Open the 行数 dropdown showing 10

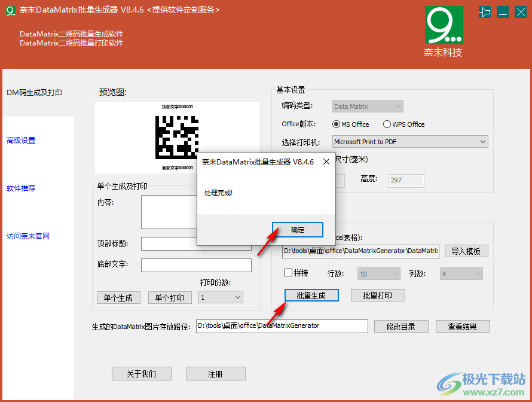tap(378, 273)
